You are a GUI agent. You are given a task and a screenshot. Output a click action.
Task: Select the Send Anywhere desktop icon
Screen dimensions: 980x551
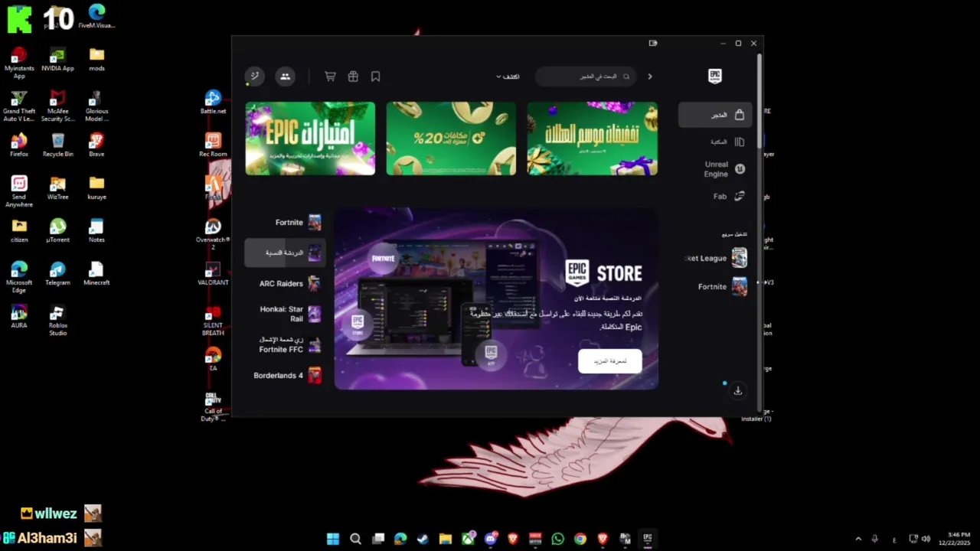(19, 191)
